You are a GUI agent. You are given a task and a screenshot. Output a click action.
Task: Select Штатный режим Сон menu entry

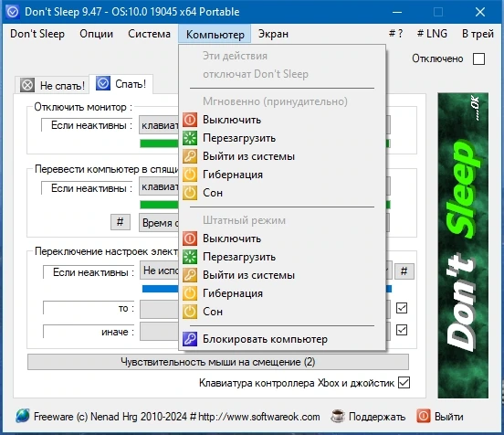pyautogui.click(x=282, y=312)
